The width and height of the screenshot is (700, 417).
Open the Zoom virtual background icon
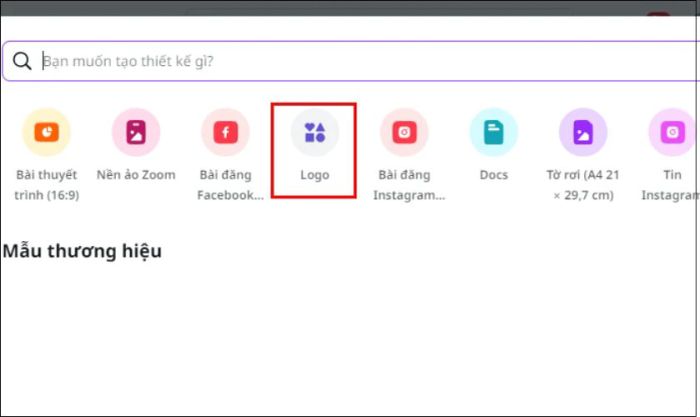136,132
